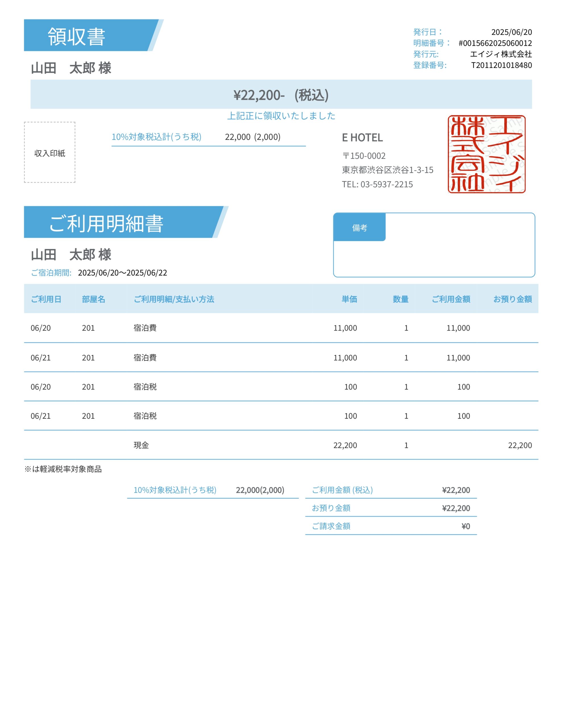Screen dimensions: 562x728
Task: Click the 現金 payment method row
Action: click(x=141, y=445)
